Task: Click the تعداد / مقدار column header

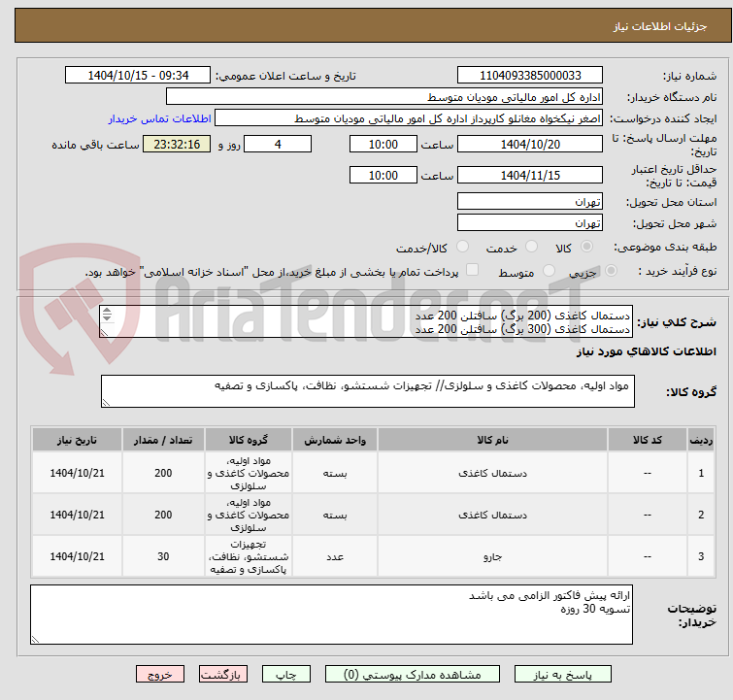Action: point(163,440)
